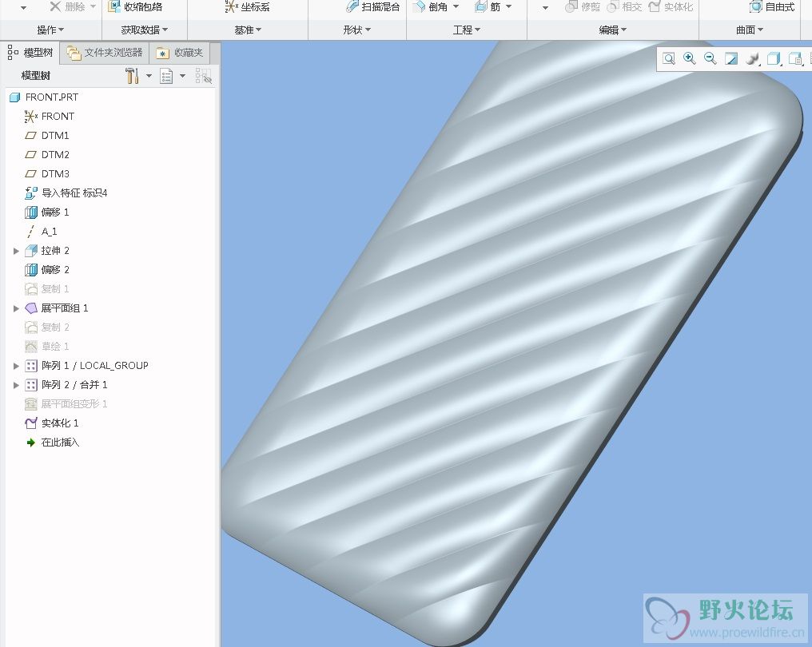Open the 自由式 freestyle tool
The image size is (812, 647).
(x=772, y=6)
